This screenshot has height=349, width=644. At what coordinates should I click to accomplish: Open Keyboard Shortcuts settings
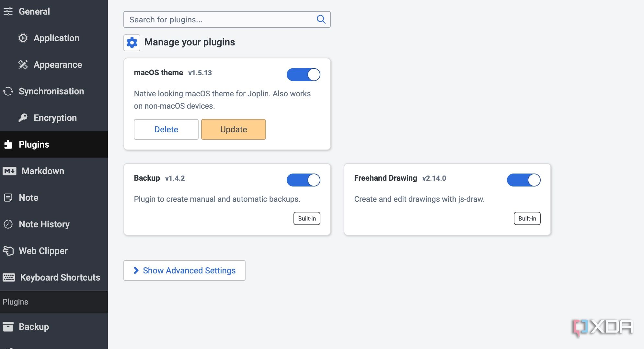(54, 277)
